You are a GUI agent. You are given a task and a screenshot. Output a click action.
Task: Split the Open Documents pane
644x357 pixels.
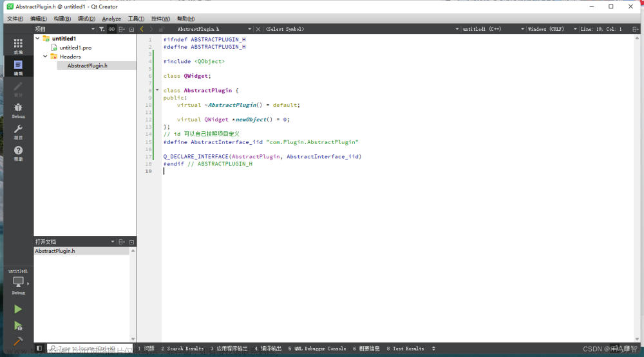[122, 242]
